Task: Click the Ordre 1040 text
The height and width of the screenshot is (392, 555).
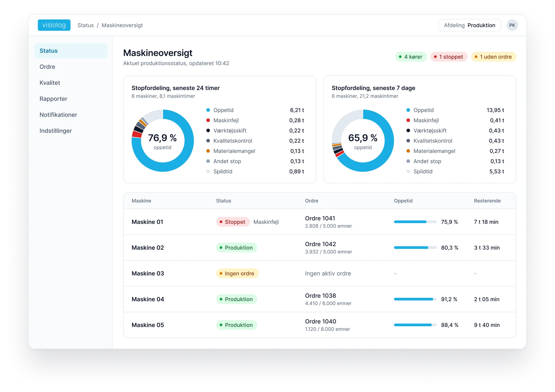Action: [x=320, y=321]
